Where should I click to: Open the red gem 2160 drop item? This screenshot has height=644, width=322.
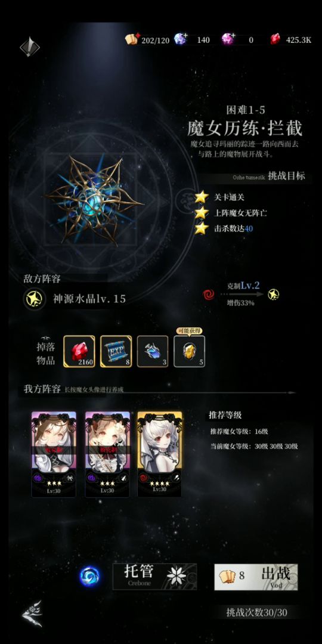[x=79, y=351]
